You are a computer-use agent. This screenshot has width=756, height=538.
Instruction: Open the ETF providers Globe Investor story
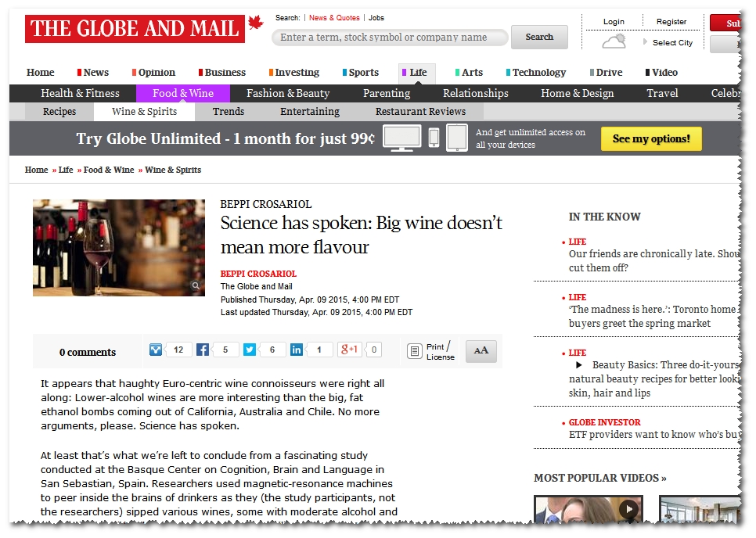(654, 435)
